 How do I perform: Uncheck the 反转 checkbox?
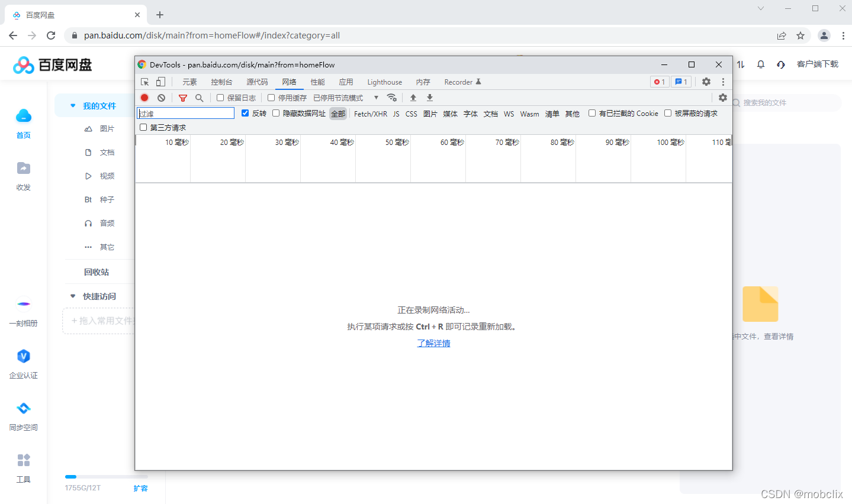[245, 113]
